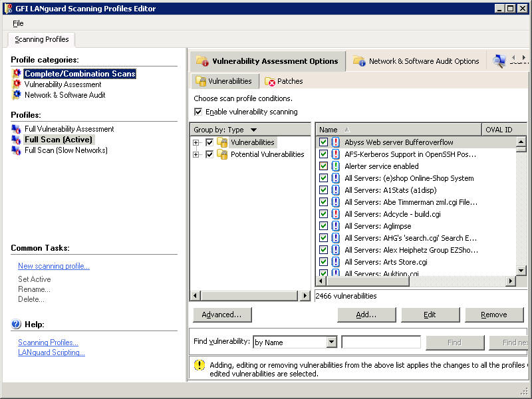Click severity icon for Abyss Web server Bufferoverflow
Viewport: 532px width, 399px height.
point(335,142)
